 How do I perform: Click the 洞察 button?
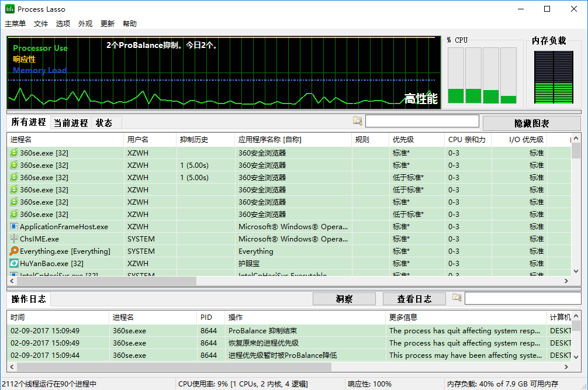344,299
